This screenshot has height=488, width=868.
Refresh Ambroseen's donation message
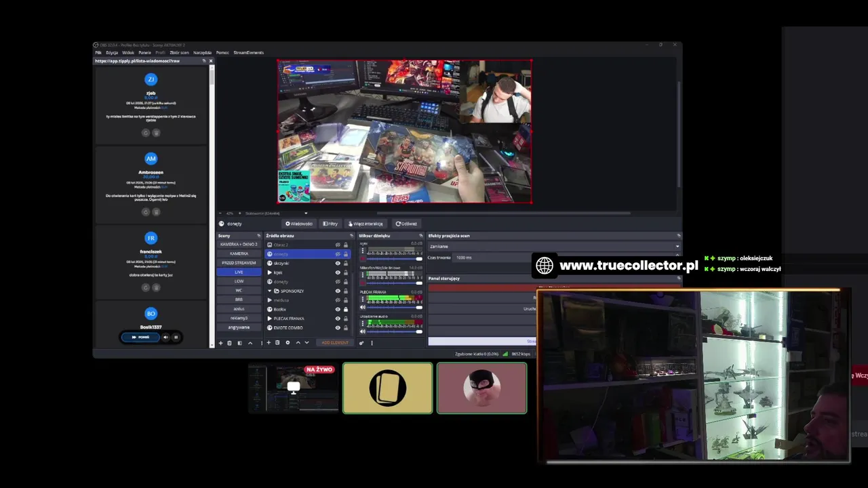click(145, 212)
